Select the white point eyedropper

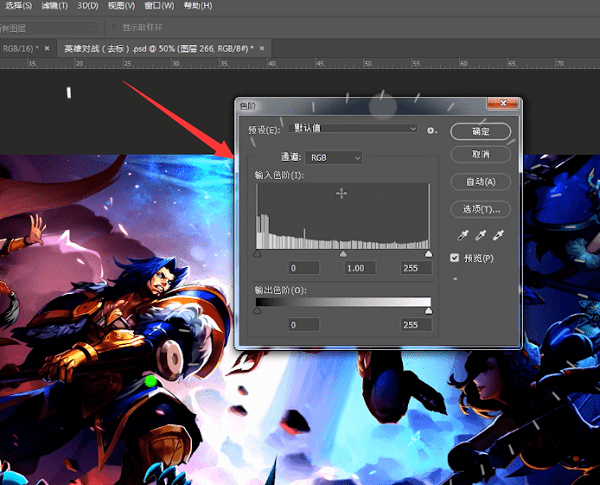tap(498, 235)
